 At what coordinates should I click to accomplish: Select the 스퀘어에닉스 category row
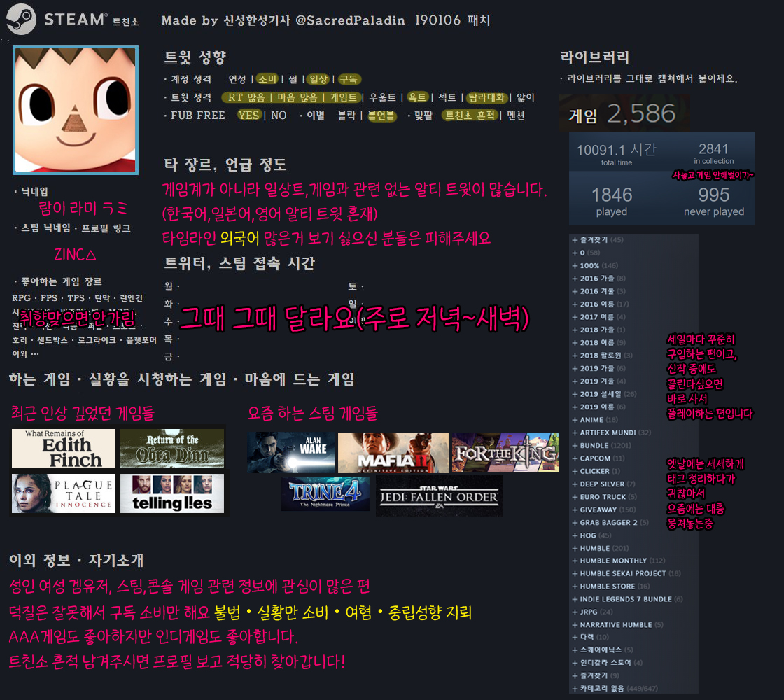coord(603,650)
